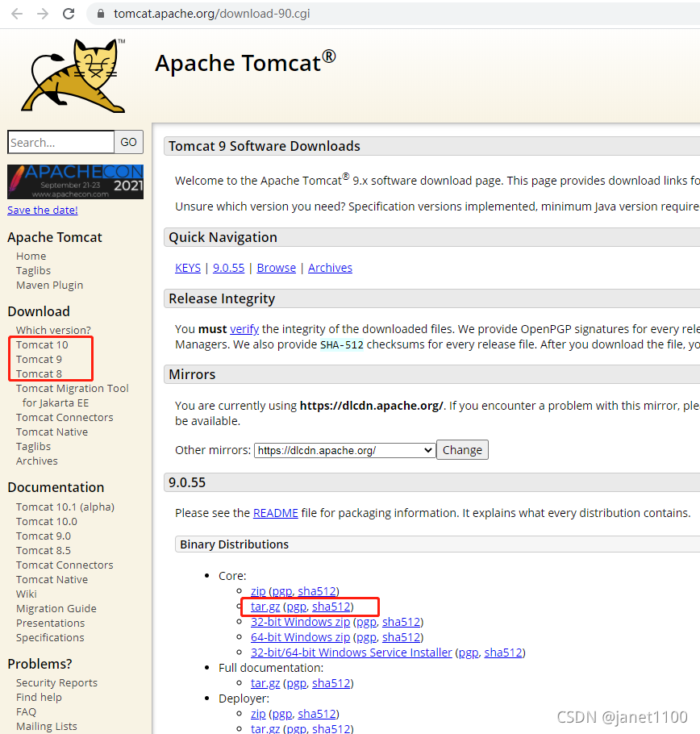Screen dimensions: 700x734
Task: Go to the Home sidebar link
Action: coord(31,256)
